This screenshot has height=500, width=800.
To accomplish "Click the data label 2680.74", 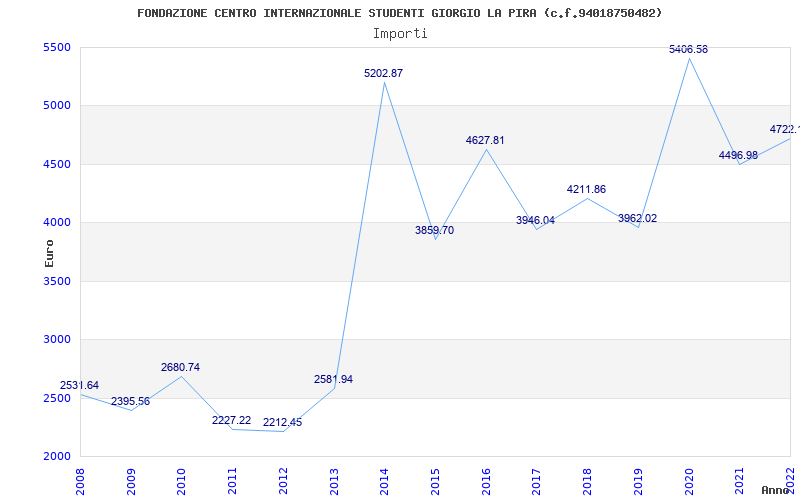I will pos(181,367).
